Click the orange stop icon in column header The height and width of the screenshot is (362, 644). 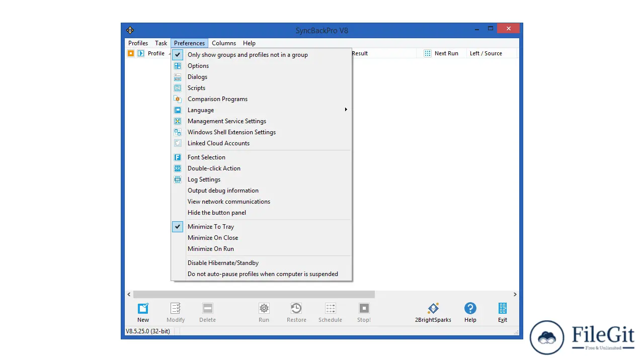click(131, 53)
